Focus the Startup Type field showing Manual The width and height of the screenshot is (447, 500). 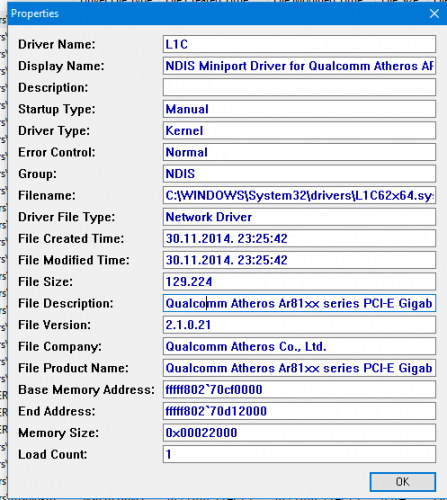point(299,109)
